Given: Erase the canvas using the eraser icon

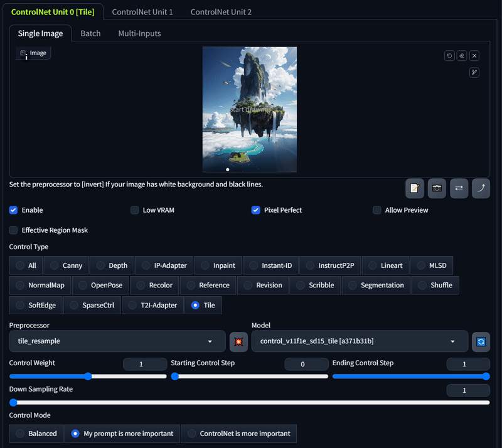Looking at the screenshot, I should (x=462, y=55).
